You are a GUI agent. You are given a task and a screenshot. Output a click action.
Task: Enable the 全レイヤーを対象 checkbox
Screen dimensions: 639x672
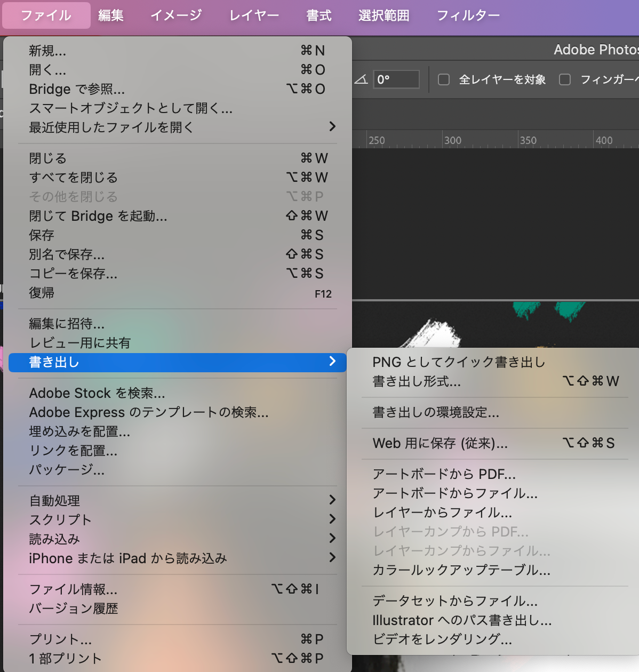443,79
